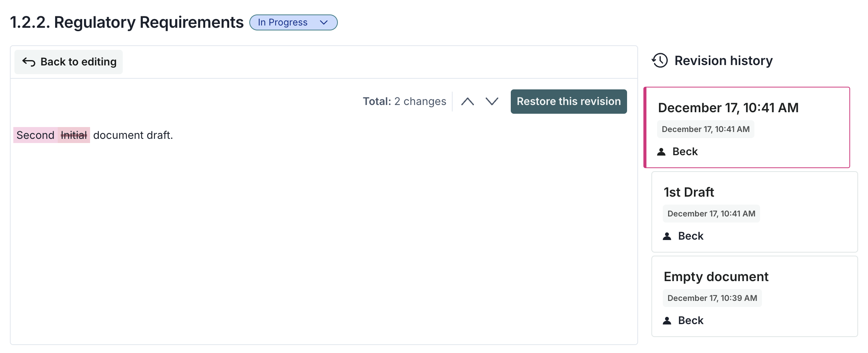Click the back arrow icon beside Back to editing
This screenshot has height=353, width=868.
[29, 61]
